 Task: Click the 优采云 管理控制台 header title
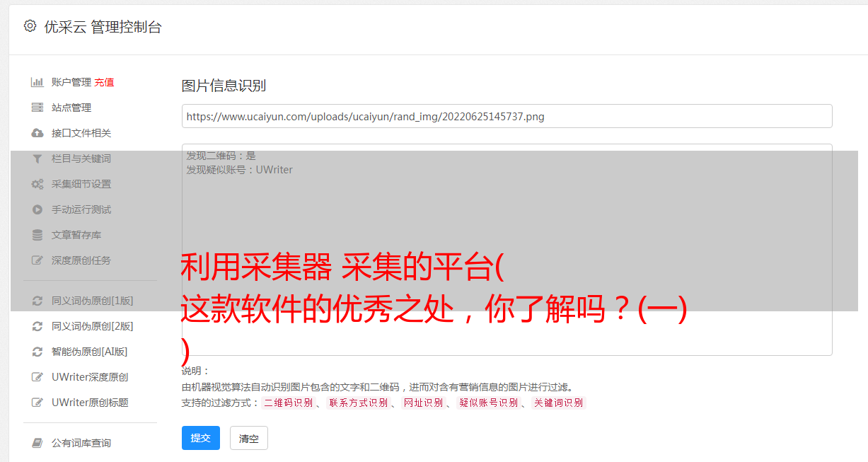tap(103, 27)
